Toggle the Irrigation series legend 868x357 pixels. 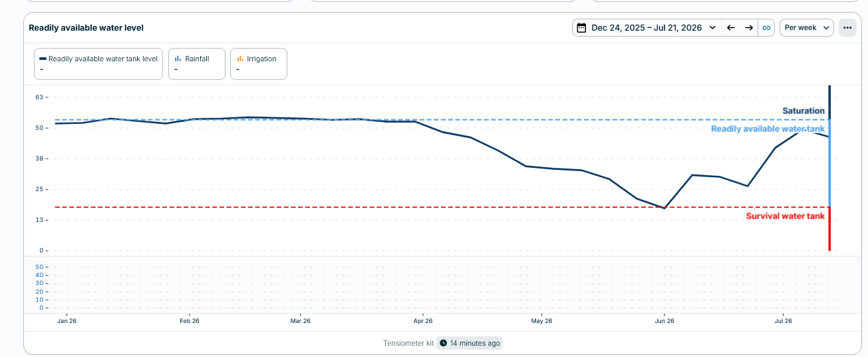pos(259,64)
